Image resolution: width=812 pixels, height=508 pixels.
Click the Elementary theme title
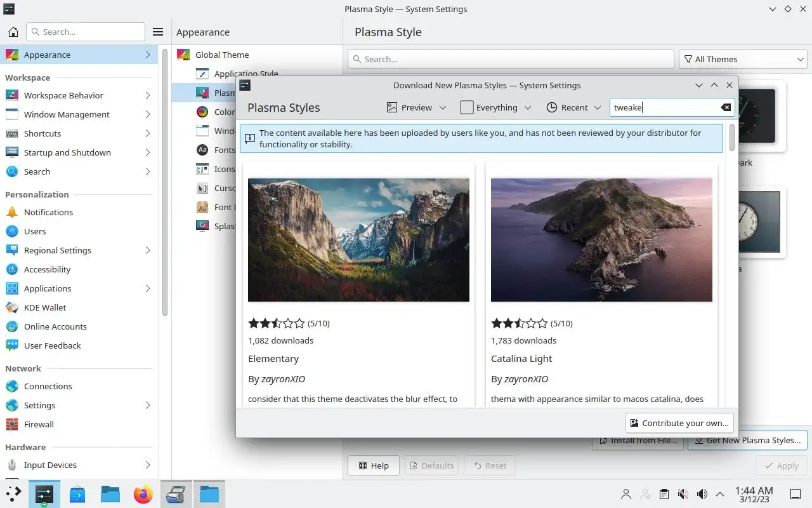click(273, 359)
